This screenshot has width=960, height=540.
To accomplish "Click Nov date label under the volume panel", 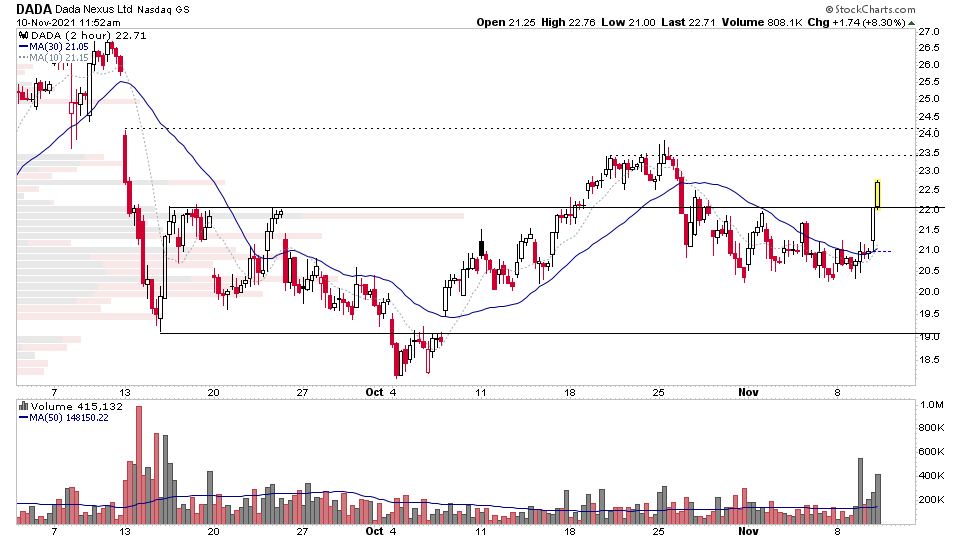I will pyautogui.click(x=748, y=531).
